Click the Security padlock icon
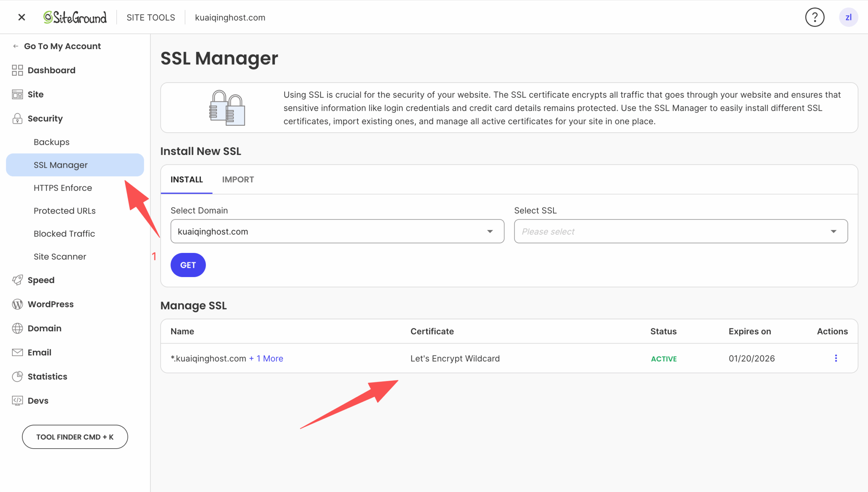The width and height of the screenshot is (868, 492). [17, 119]
